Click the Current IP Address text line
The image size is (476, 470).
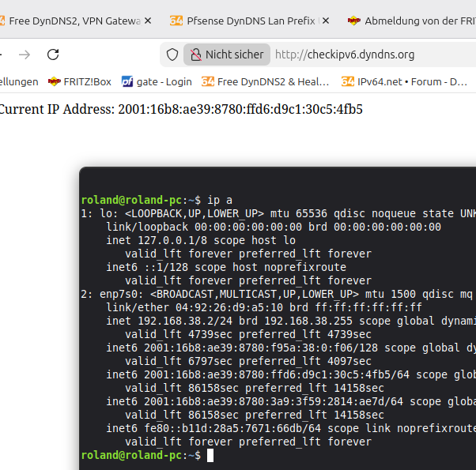click(x=180, y=109)
